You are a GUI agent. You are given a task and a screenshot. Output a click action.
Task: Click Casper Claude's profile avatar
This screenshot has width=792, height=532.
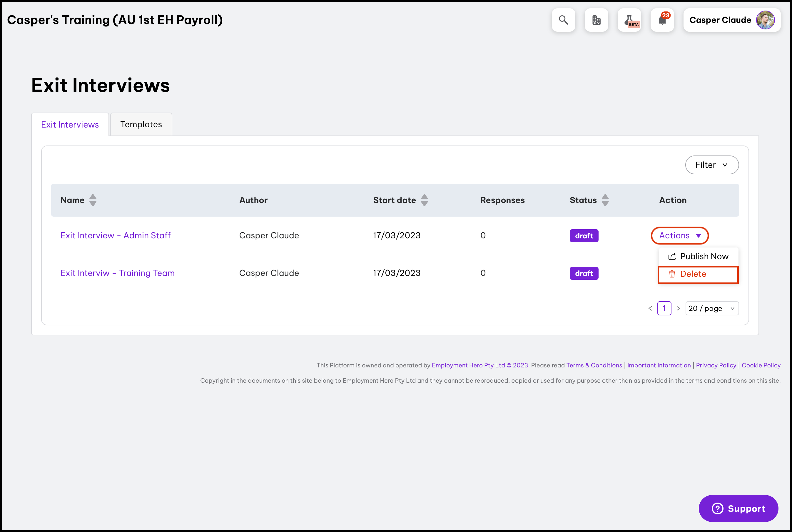tap(765, 20)
